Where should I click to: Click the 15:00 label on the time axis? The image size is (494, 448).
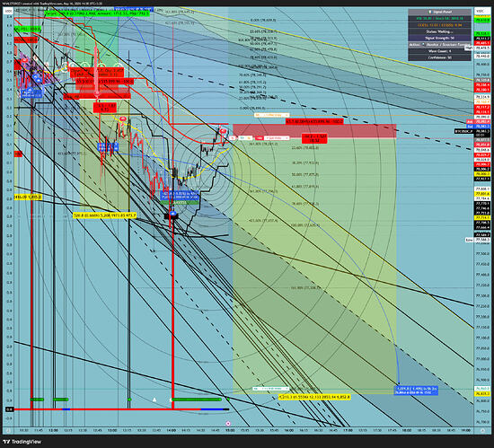(x=230, y=430)
